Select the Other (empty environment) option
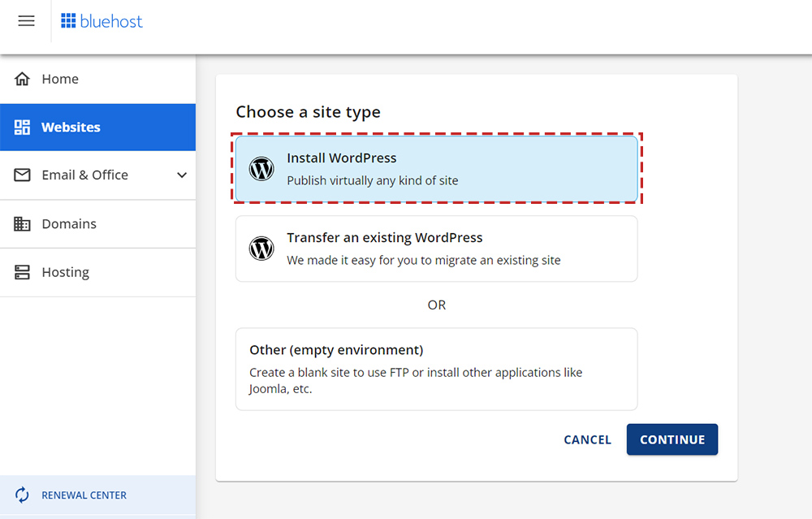Image resolution: width=812 pixels, height=519 pixels. 437,370
